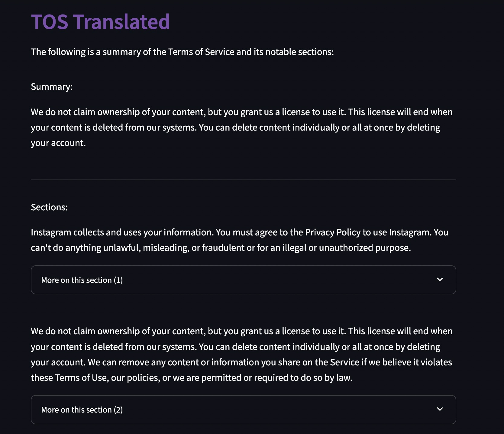This screenshot has height=434, width=504.
Task: Click chevron on More on this section (2)
Action: [x=440, y=409]
